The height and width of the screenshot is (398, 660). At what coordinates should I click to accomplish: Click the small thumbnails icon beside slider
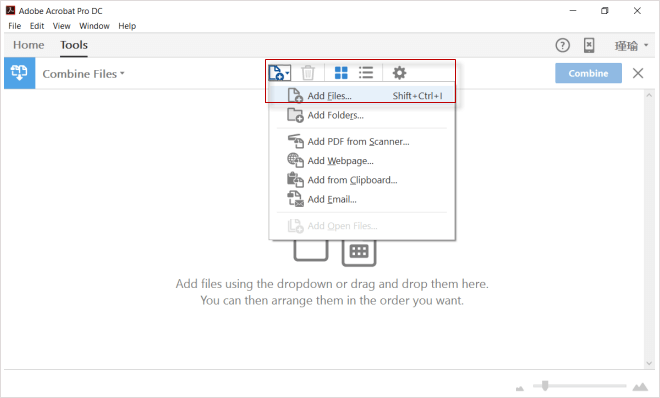pyautogui.click(x=520, y=388)
